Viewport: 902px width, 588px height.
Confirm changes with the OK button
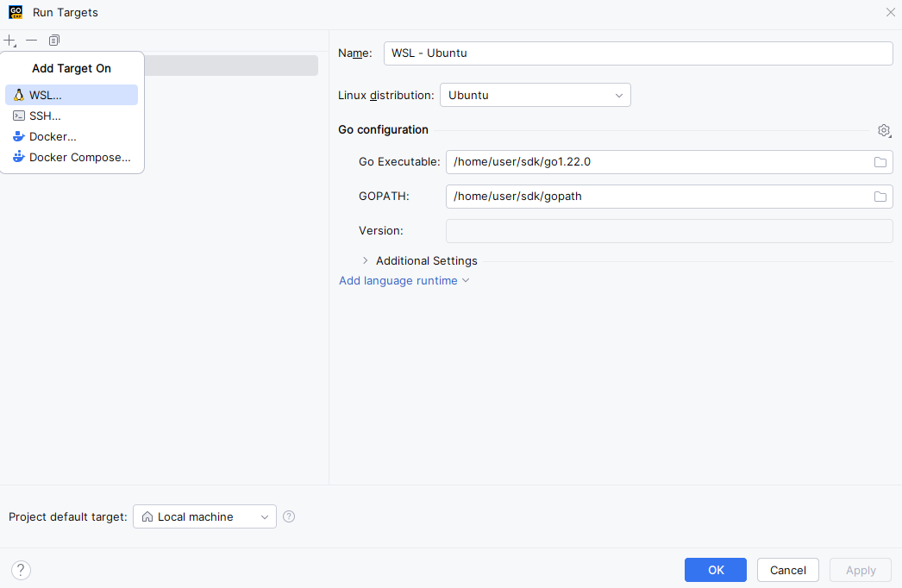[715, 570]
